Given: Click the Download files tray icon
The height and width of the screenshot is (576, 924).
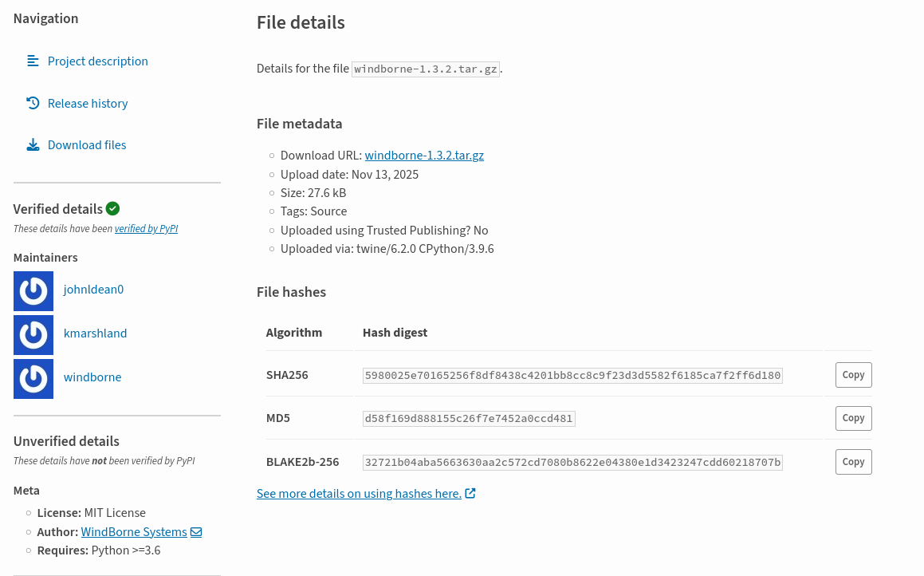Looking at the screenshot, I should [x=33, y=144].
